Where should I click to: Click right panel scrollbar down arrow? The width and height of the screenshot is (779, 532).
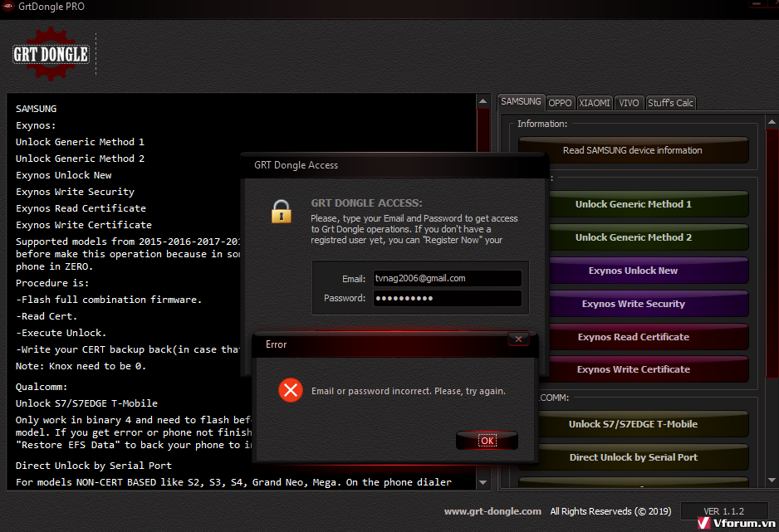point(772,480)
